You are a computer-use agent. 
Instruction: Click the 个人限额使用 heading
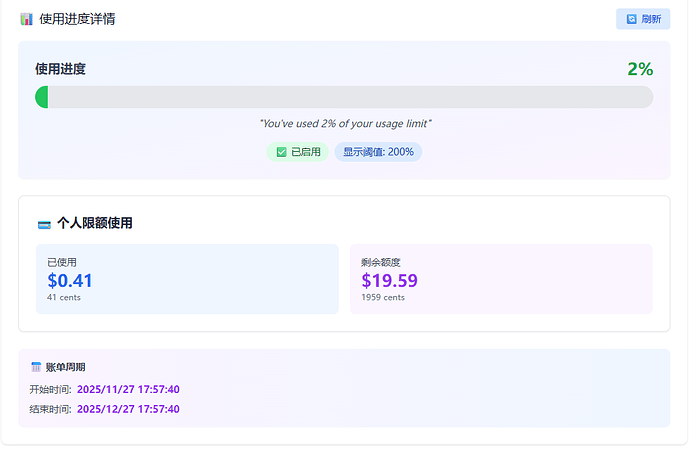pyautogui.click(x=95, y=223)
